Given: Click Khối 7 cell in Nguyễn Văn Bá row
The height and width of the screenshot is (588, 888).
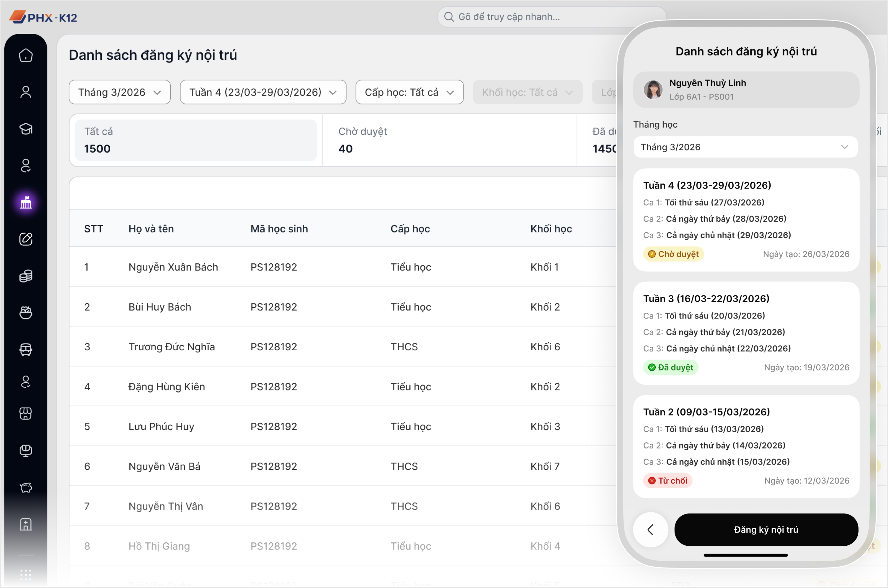Looking at the screenshot, I should [545, 466].
